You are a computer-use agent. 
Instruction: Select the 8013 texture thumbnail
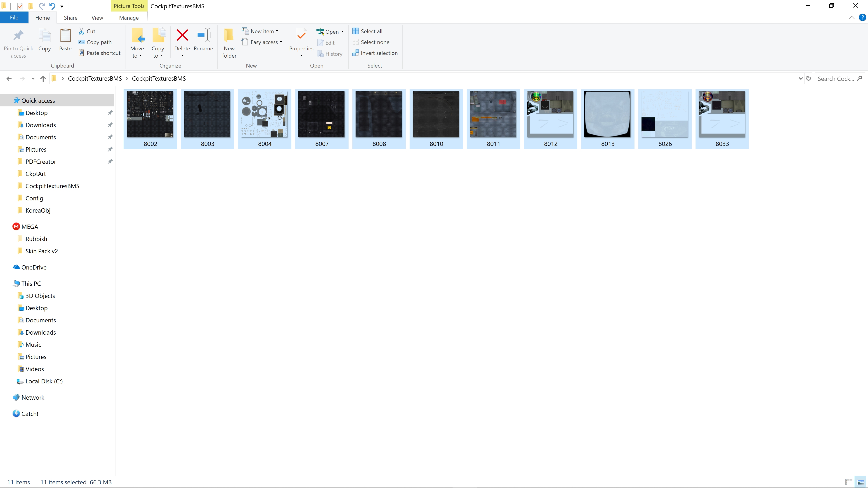(x=608, y=119)
